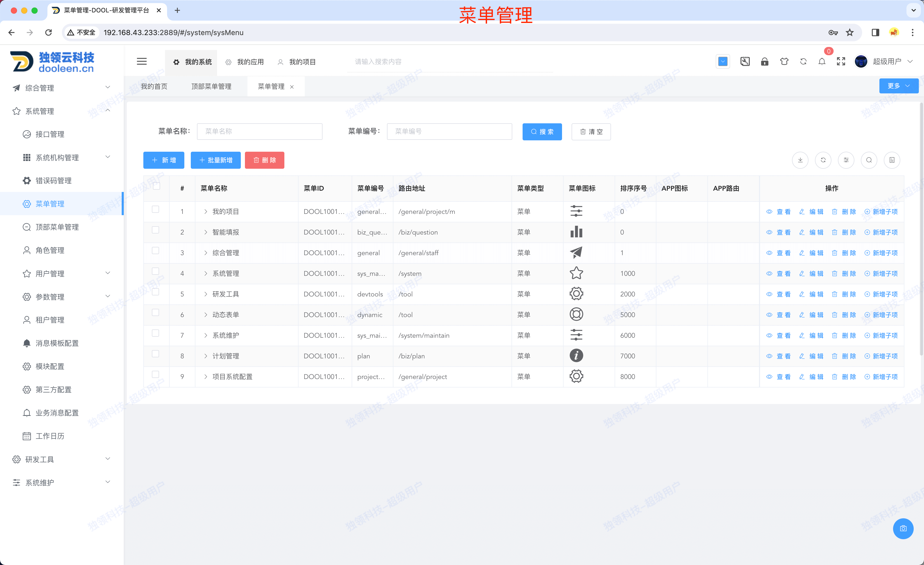Check the checkbox for 综合管理 row
The image size is (924, 565).
point(155,251)
